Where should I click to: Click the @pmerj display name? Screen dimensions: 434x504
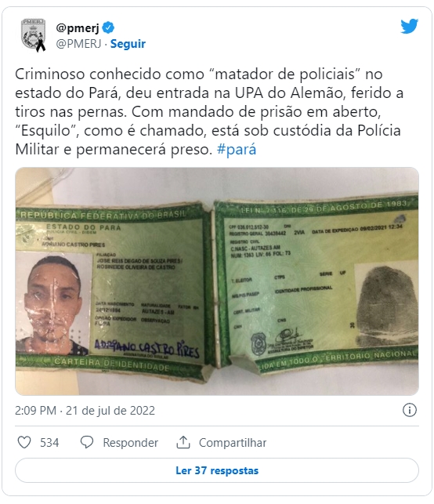(x=78, y=28)
